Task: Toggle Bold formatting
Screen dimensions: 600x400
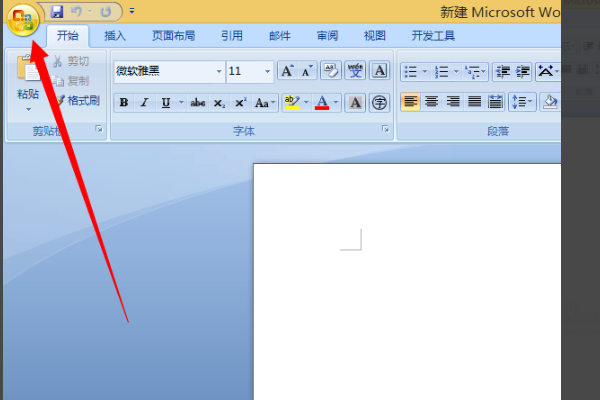Action: [x=124, y=103]
